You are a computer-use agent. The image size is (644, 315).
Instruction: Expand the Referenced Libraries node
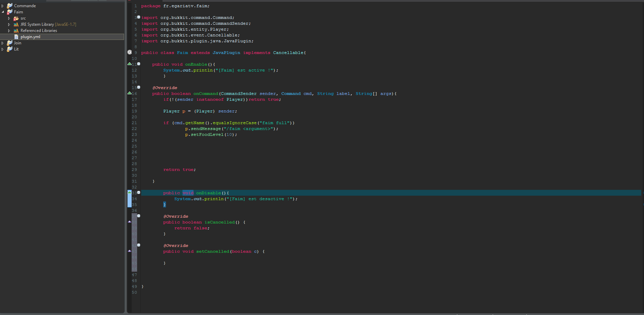click(9, 31)
